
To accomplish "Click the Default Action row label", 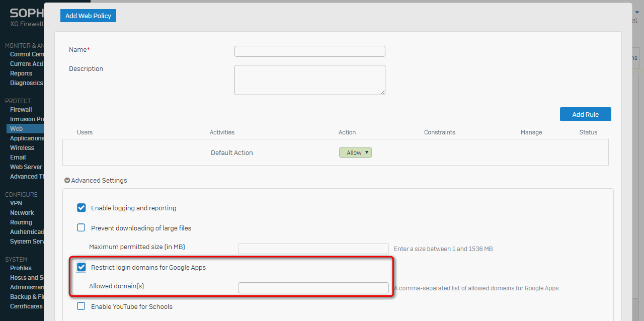I will coord(232,152).
